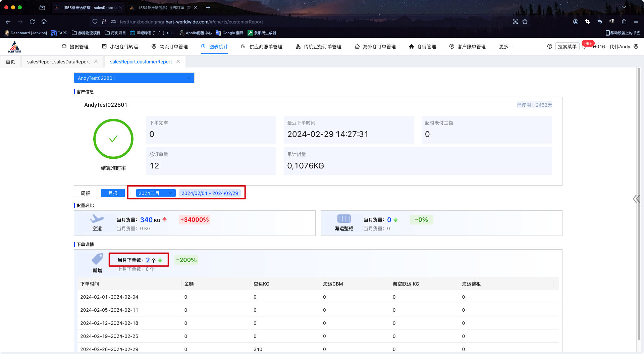Viewport: 644px width, 354px height.
Task: Expand the side panel double-chevron arrow
Action: (636, 199)
